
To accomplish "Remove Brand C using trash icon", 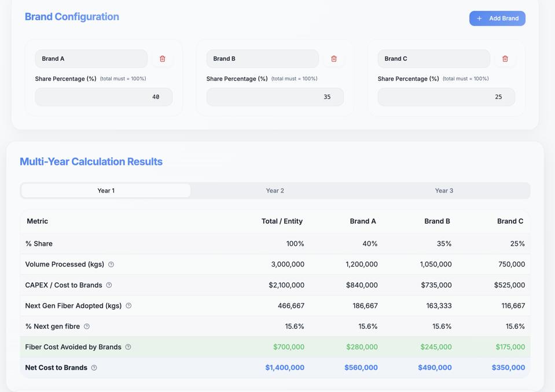I will (505, 59).
